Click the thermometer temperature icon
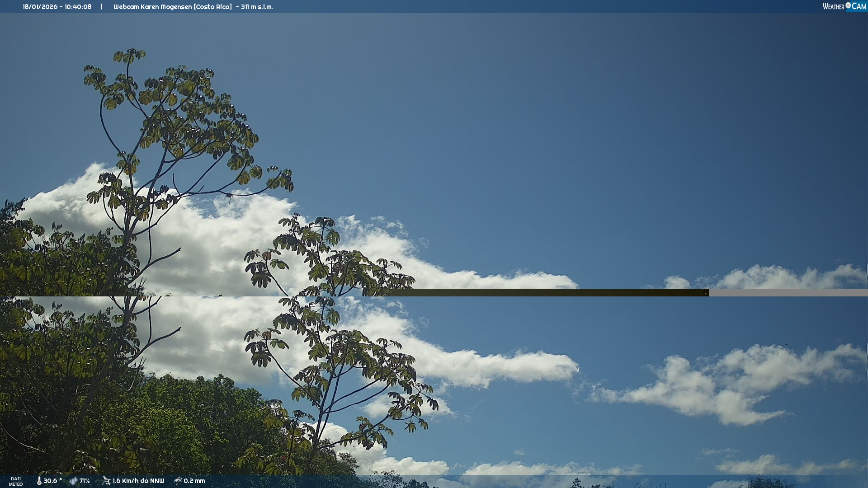The image size is (868, 488). coord(39,481)
